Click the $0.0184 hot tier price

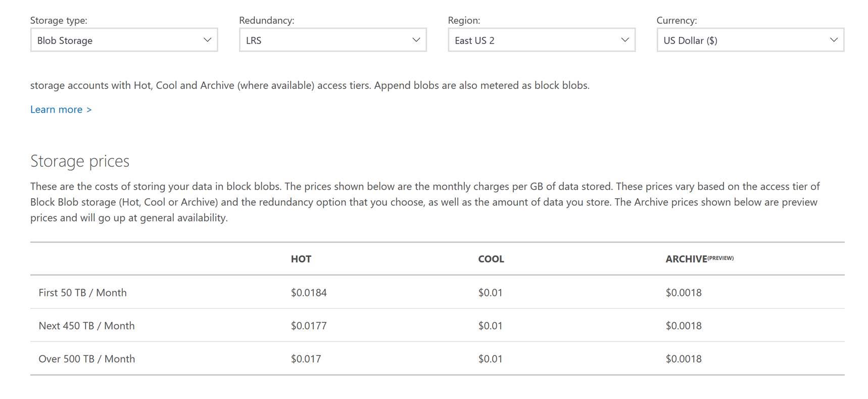click(x=309, y=293)
